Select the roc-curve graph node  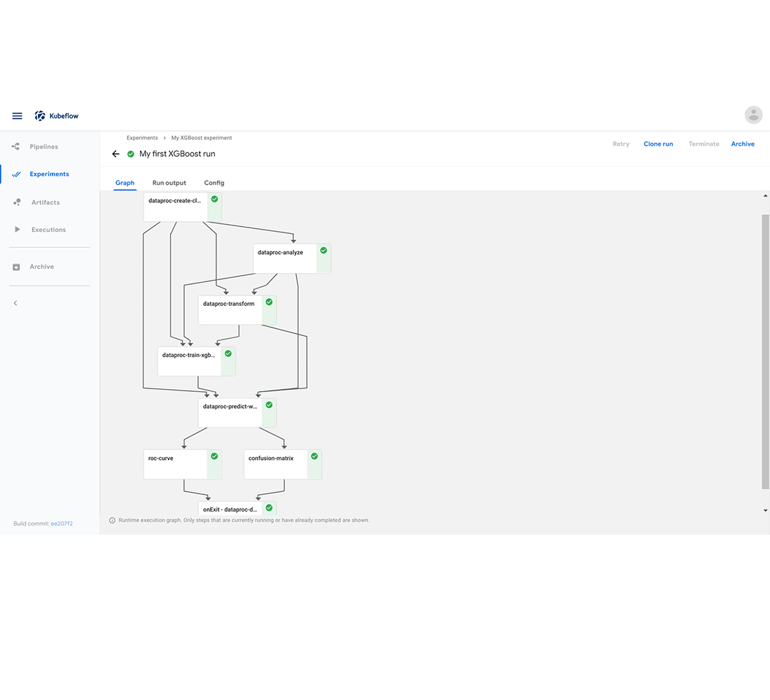[183, 464]
